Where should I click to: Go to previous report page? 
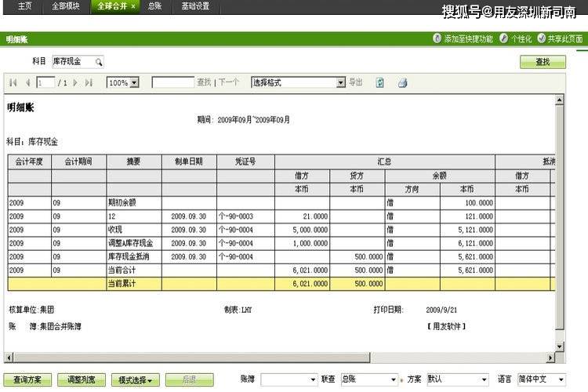(x=27, y=82)
